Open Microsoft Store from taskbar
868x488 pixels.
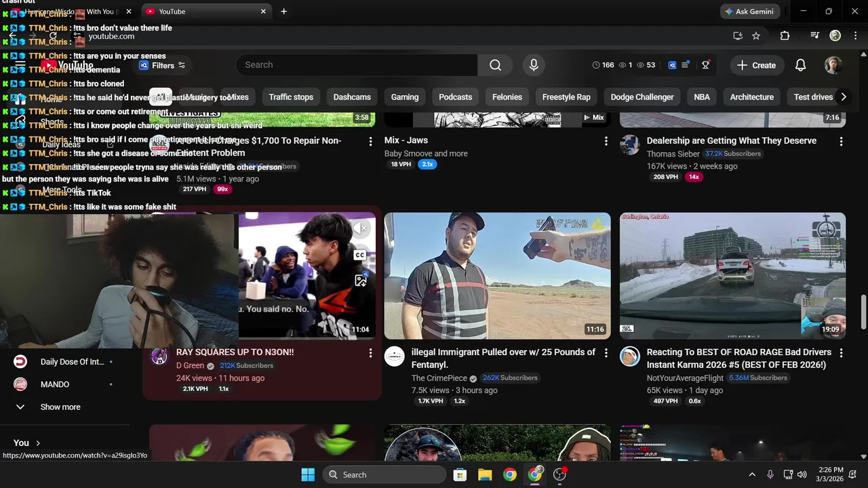460,474
